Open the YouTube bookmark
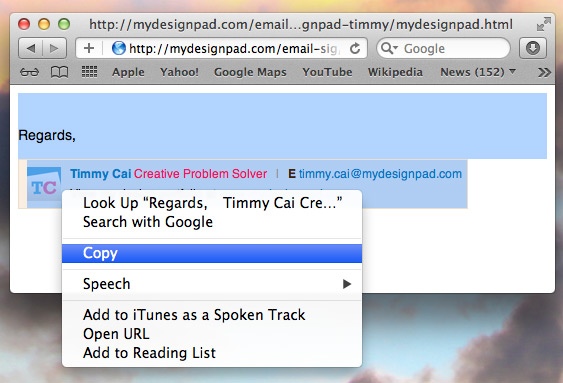The width and height of the screenshot is (563, 383). click(327, 72)
